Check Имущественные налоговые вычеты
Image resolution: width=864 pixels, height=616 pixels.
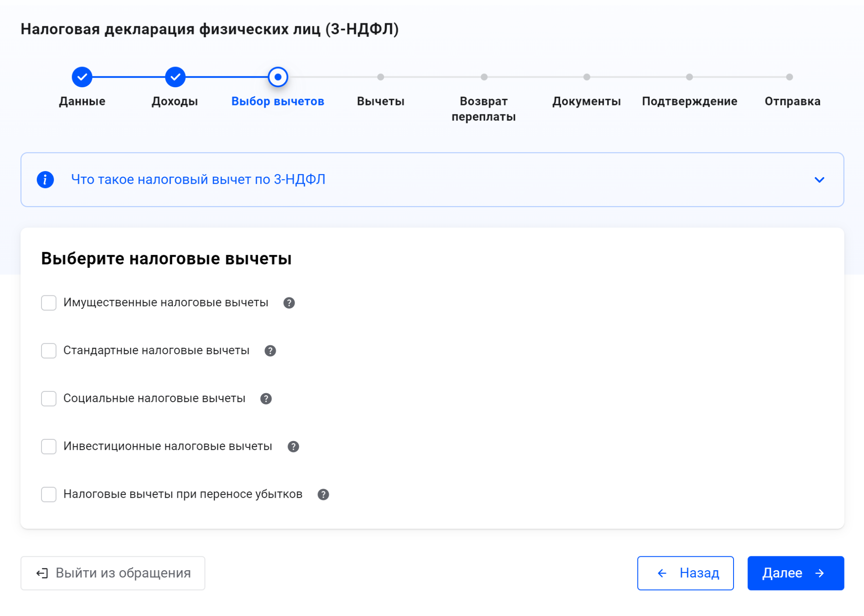coord(49,303)
